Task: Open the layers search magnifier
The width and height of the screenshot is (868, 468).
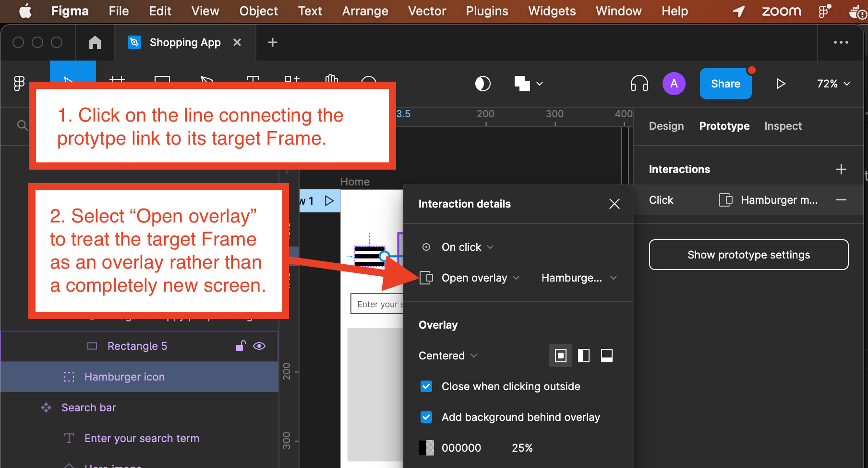Action: coord(22,126)
